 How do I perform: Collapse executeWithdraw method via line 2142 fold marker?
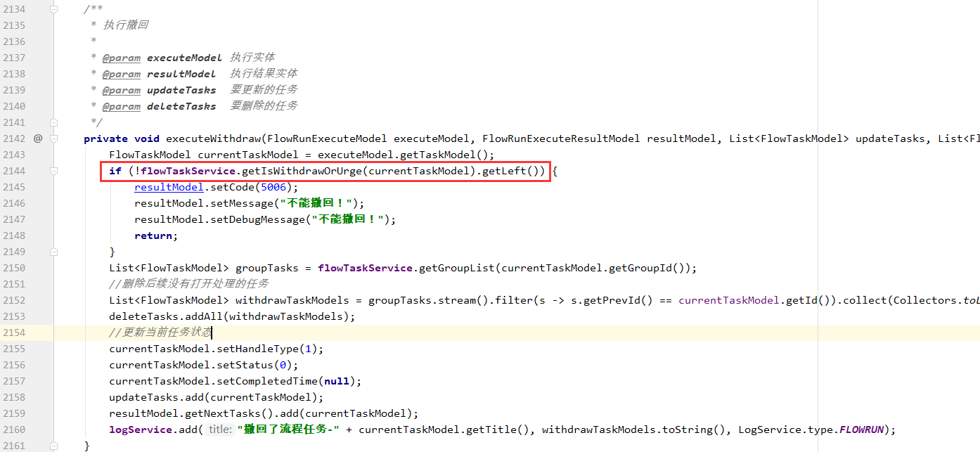(x=54, y=138)
